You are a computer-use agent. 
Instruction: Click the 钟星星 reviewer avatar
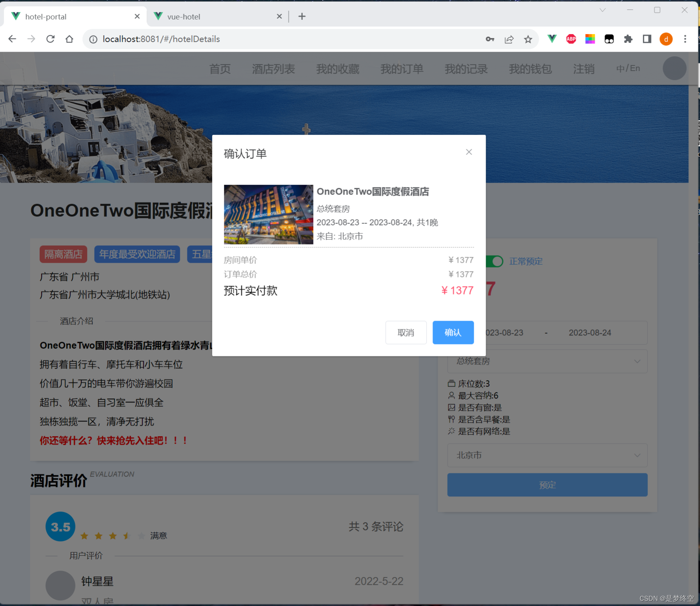(60, 585)
